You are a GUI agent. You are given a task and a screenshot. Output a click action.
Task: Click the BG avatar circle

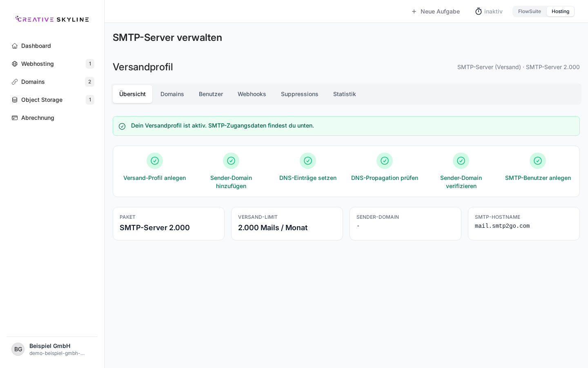(18, 349)
